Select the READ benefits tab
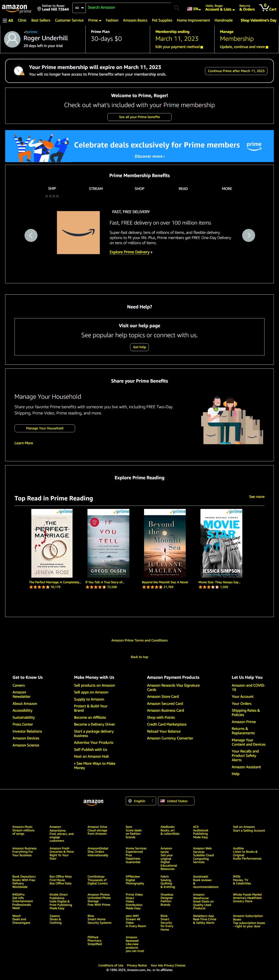 (x=183, y=189)
